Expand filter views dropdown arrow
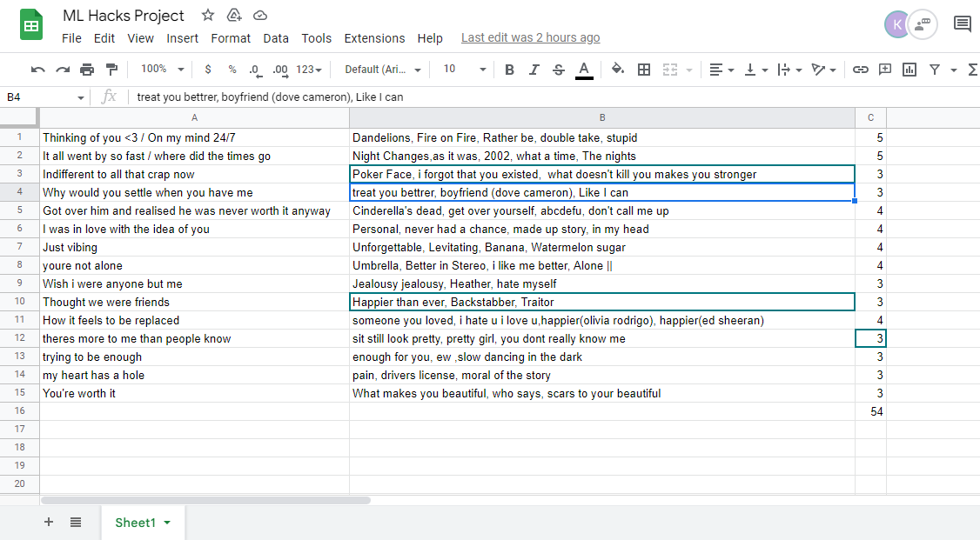This screenshot has width=980, height=540. pyautogui.click(x=954, y=70)
